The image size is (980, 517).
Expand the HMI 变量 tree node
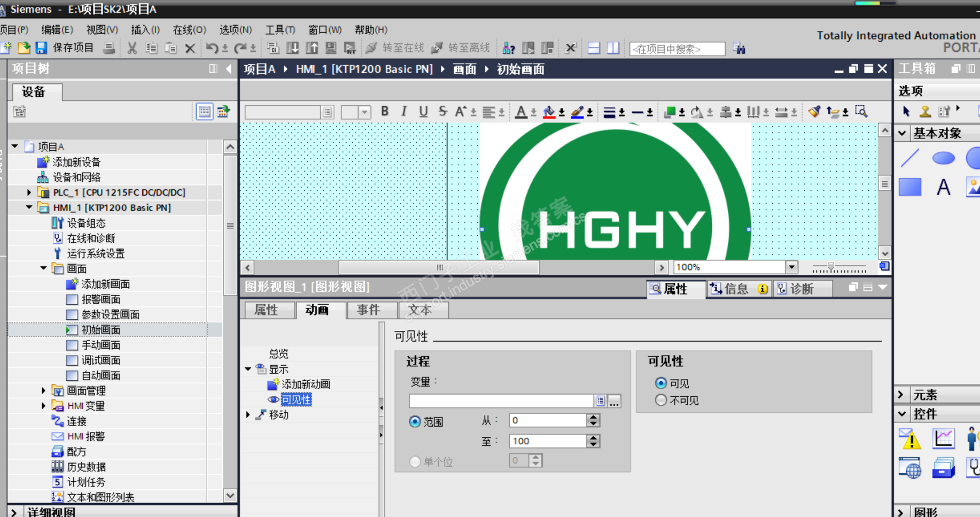[x=44, y=406]
